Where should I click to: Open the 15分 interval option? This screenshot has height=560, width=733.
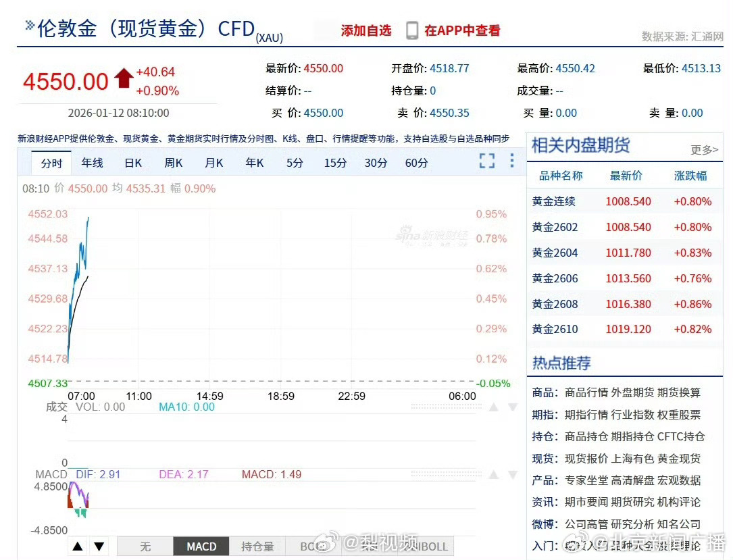(x=335, y=162)
